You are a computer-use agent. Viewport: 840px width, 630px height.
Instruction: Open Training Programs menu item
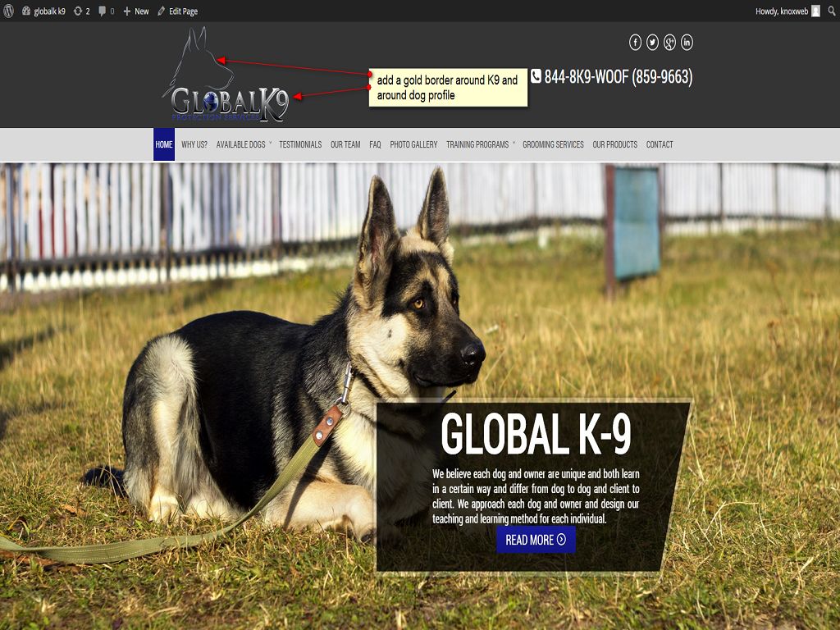[x=477, y=144]
